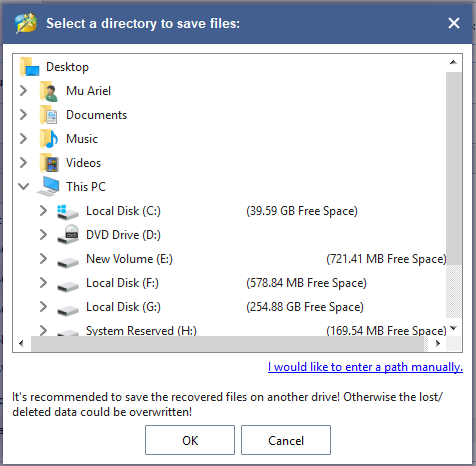
Task: Choose Local Disk (F:) as destination
Action: 122,283
